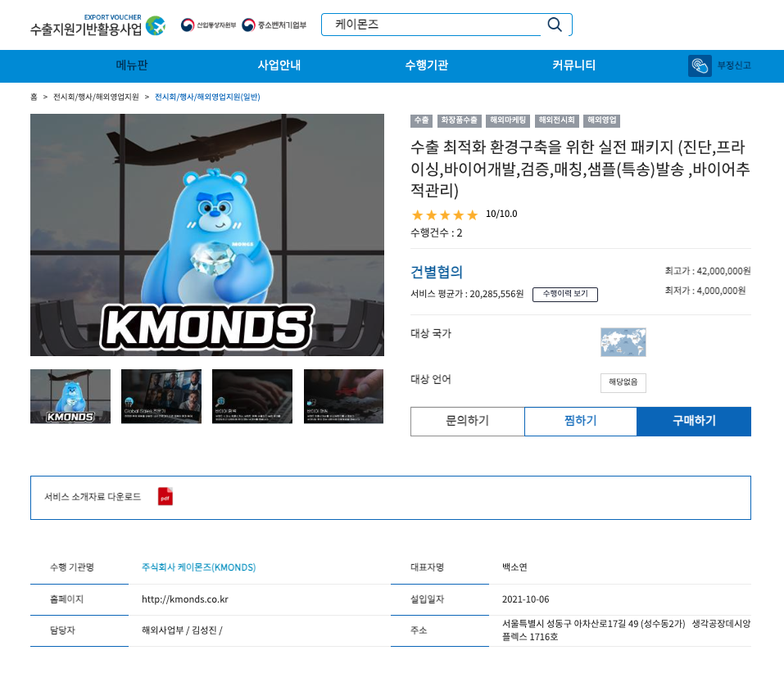Image resolution: width=784 pixels, height=673 pixels.
Task: Select the KMONDS mascot thumbnail
Action: (x=70, y=396)
